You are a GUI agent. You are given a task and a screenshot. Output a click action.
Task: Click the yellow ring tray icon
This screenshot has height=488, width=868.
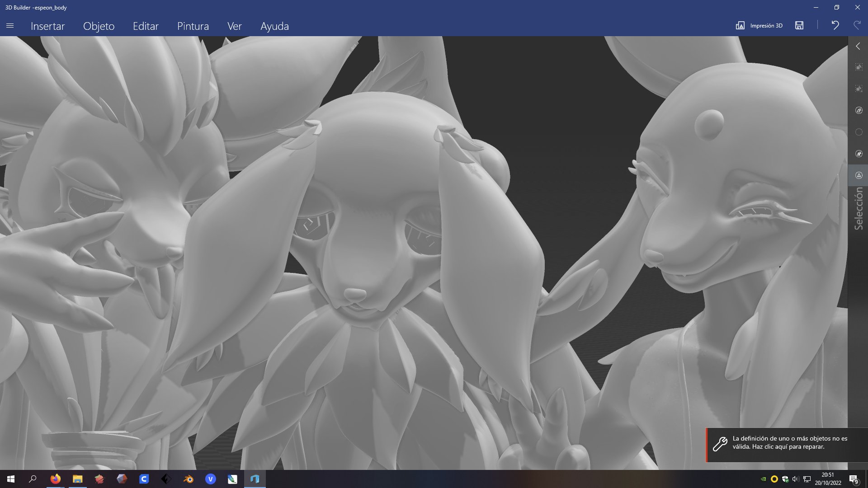[774, 479]
